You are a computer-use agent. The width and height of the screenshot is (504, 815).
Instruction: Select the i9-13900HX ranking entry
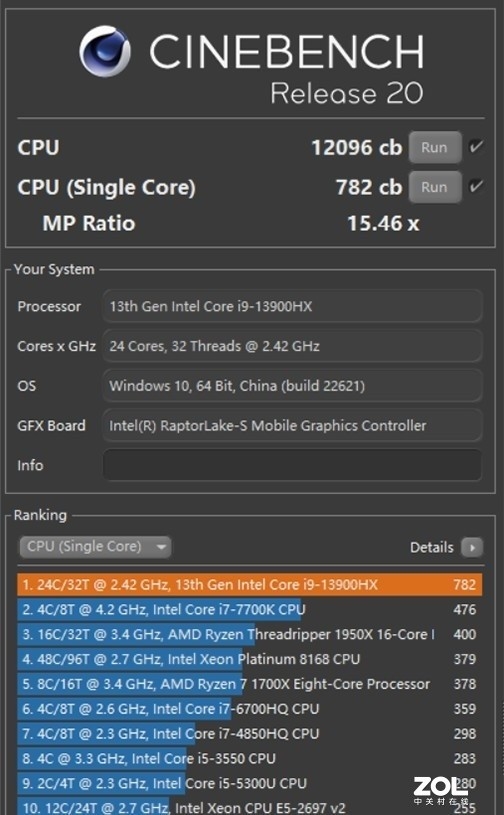[249, 585]
